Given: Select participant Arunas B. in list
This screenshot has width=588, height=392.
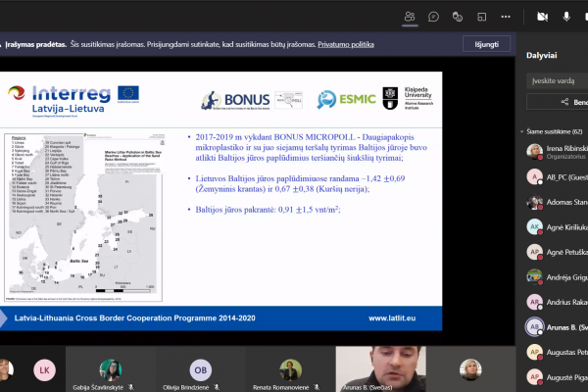Looking at the screenshot, I should pos(557,327).
